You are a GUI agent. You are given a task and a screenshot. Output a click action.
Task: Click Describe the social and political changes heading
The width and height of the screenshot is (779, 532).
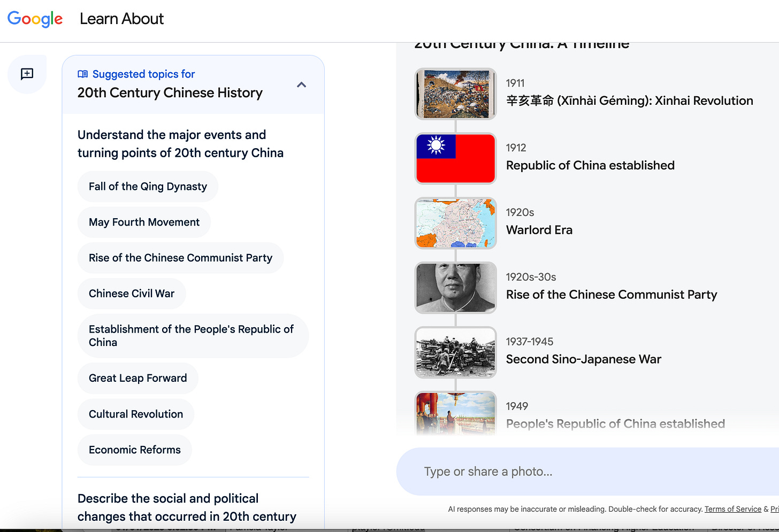point(187,507)
